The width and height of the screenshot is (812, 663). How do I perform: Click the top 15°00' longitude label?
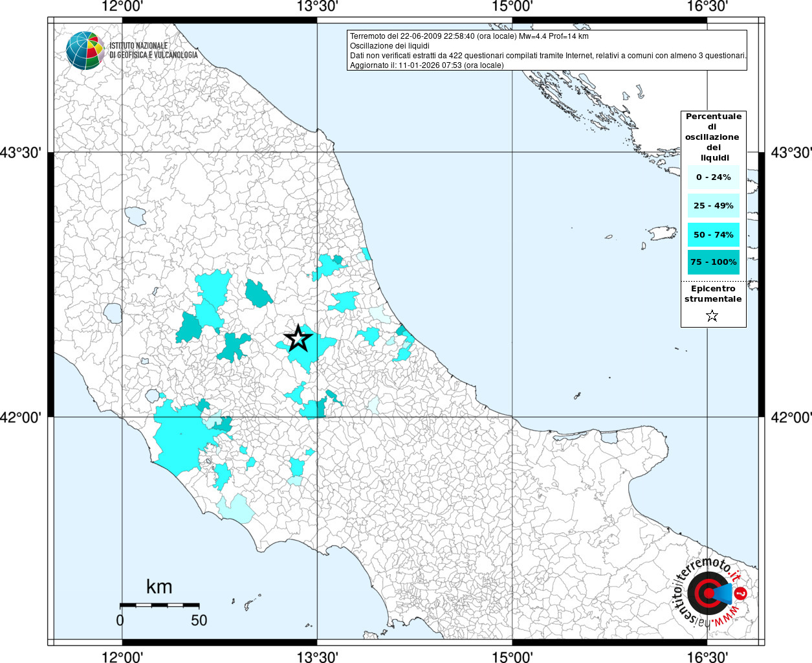point(512,7)
